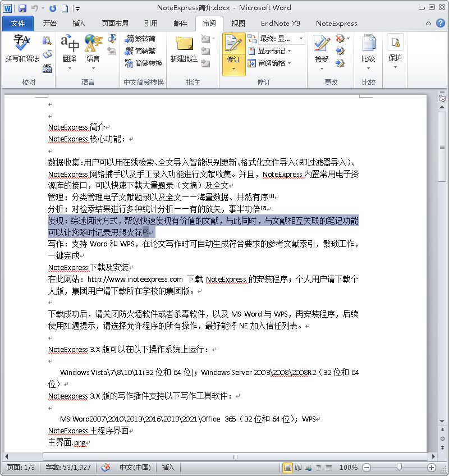This screenshot has width=449, height=476.
Task: Expand the 显示标记 show markup menu
Action: [x=269, y=51]
